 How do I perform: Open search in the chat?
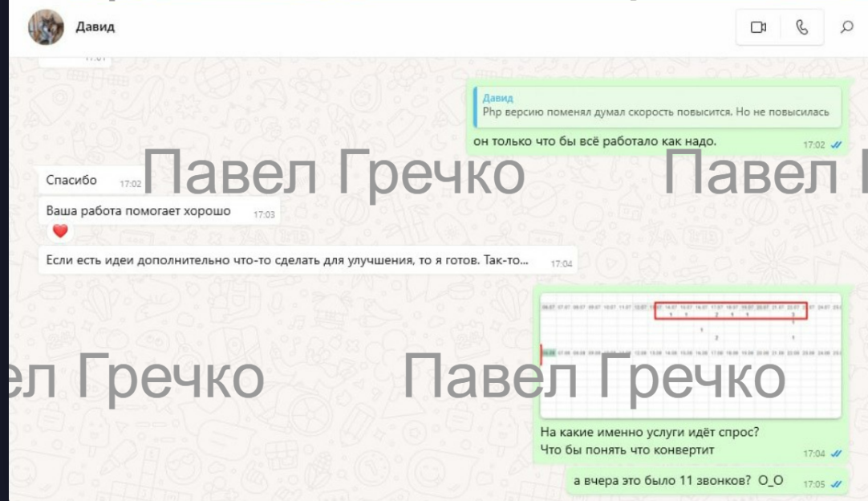(847, 26)
